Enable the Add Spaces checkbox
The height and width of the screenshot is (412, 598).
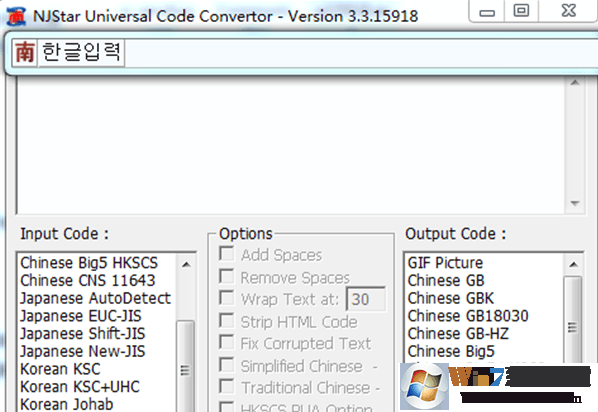coord(227,254)
